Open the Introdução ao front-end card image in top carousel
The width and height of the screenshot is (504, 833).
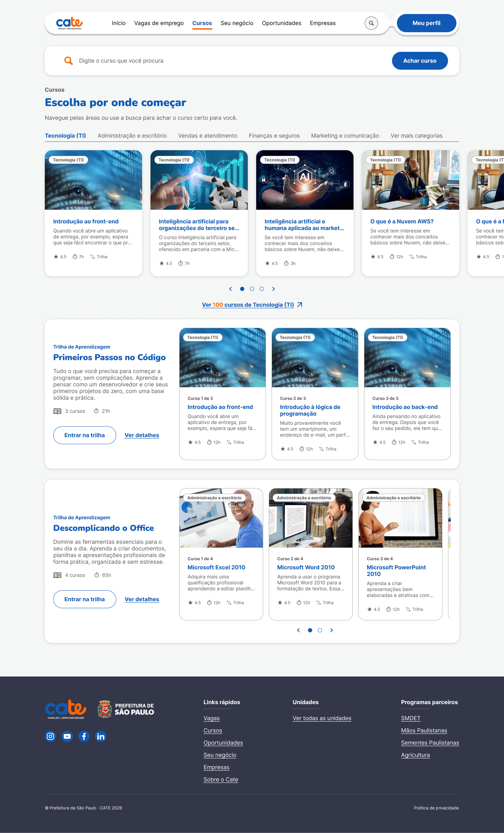[93, 180]
